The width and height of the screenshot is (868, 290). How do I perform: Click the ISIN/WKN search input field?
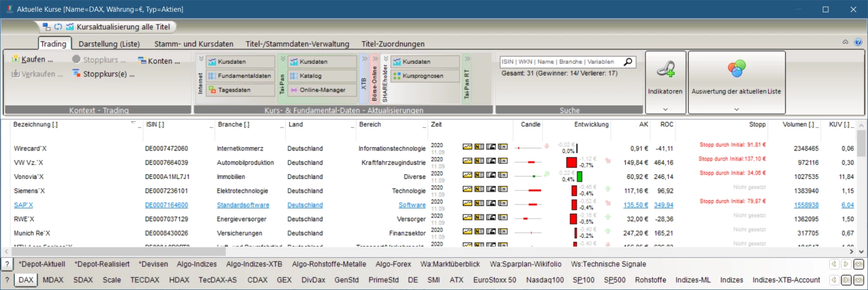pyautogui.click(x=561, y=62)
